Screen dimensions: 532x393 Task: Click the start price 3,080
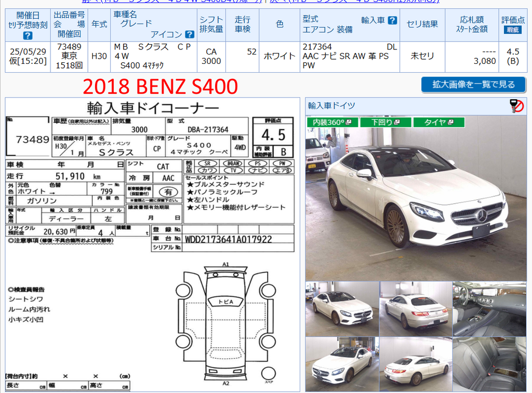485,61
